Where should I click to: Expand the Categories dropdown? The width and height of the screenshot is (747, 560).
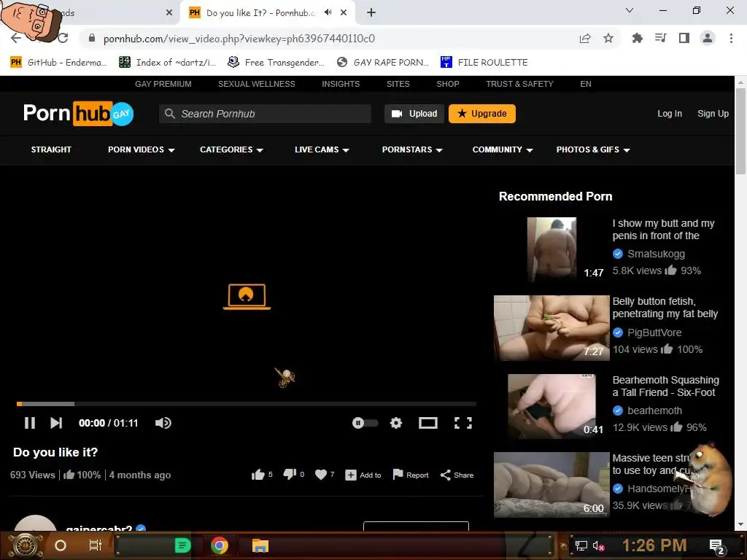click(x=231, y=149)
